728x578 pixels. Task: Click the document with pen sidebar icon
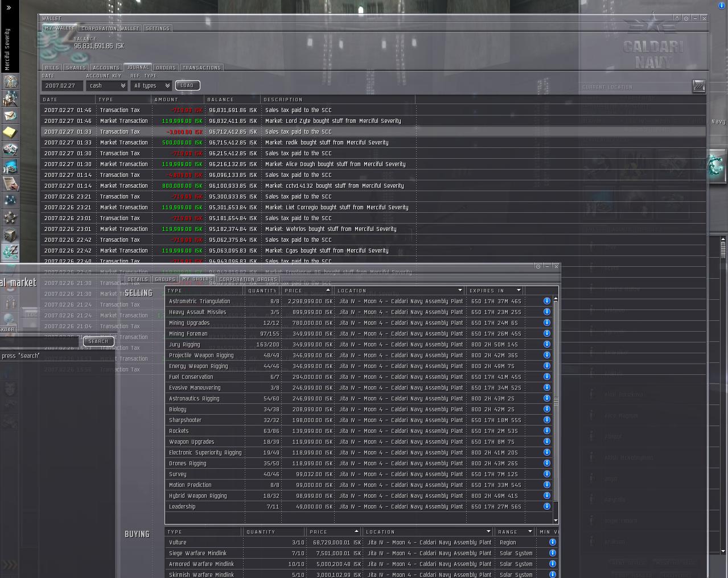click(x=10, y=184)
